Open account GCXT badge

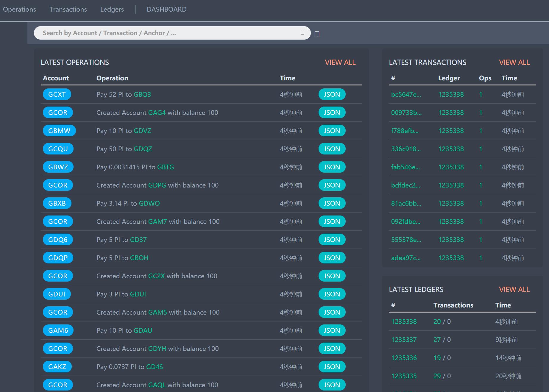point(57,94)
